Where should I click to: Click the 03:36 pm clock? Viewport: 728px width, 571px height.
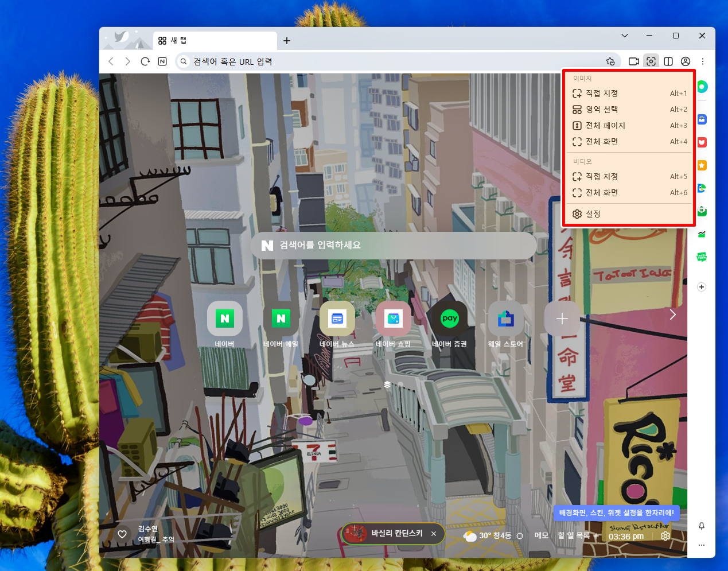[x=626, y=537]
